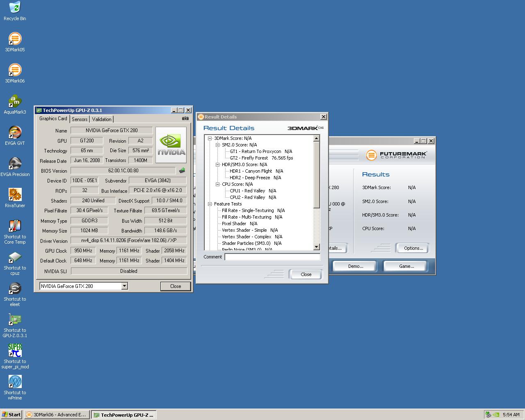The image size is (525, 420).
Task: Select the Fill Rate - Single-Texturing row
Action: click(x=253, y=210)
